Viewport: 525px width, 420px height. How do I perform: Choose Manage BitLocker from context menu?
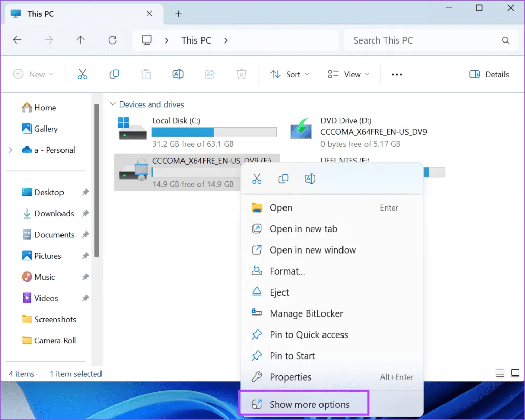tap(306, 313)
